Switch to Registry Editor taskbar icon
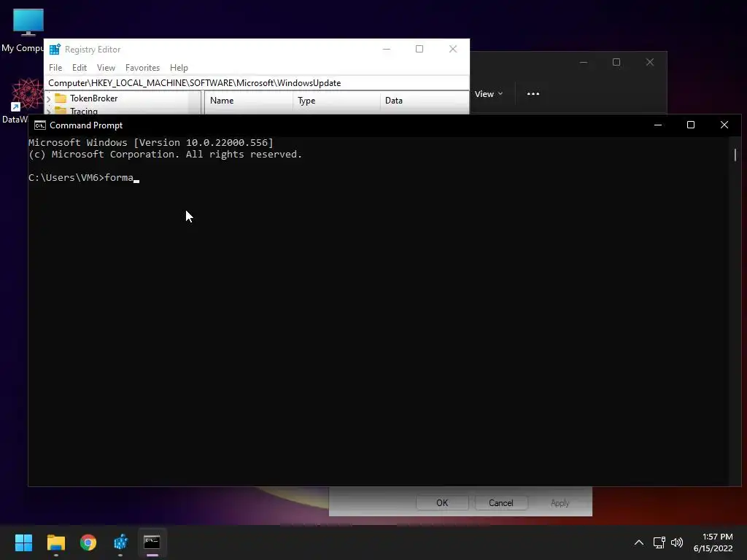Image resolution: width=747 pixels, height=560 pixels. tap(120, 542)
